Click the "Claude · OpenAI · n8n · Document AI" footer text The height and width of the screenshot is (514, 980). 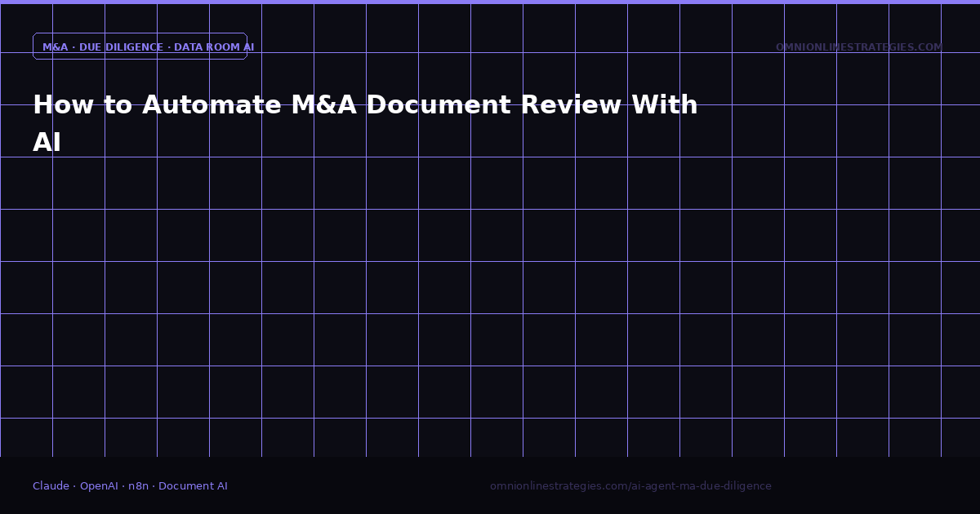130,486
